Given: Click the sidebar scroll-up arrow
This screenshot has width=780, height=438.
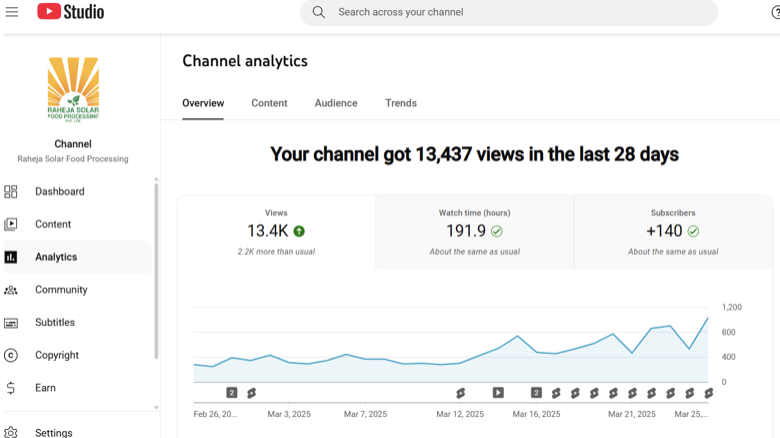Looking at the screenshot, I should click(x=156, y=179).
